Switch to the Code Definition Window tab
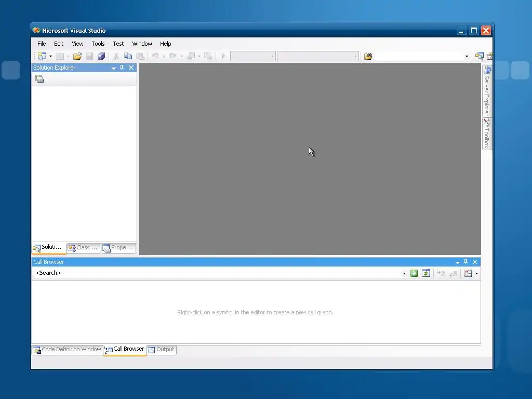Screen dimensions: 532x399 [x=68, y=350]
